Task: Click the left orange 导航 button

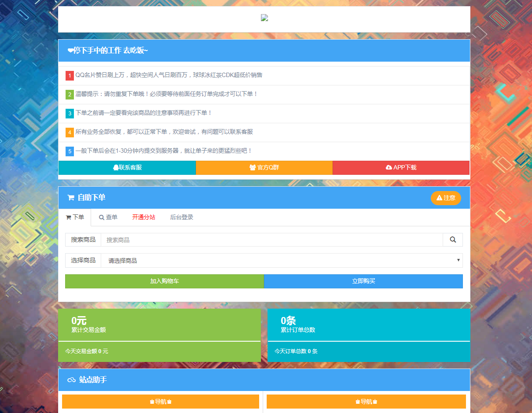Action: (161, 402)
